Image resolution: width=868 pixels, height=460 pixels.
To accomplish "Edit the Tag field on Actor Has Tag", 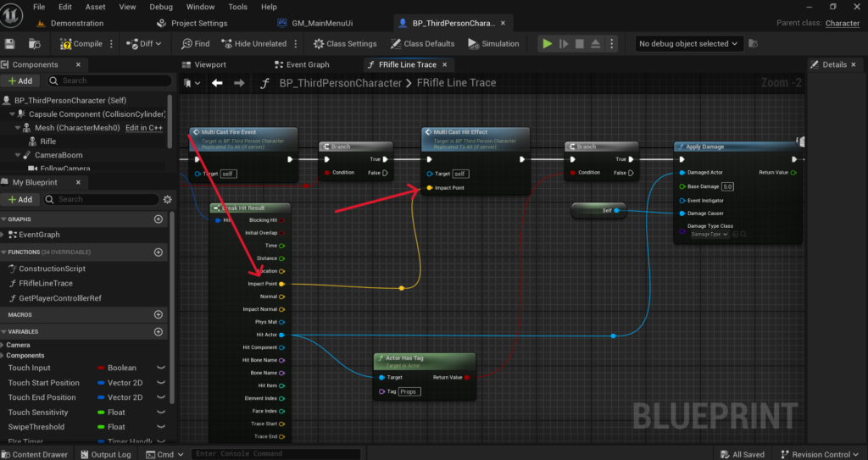I will click(409, 391).
